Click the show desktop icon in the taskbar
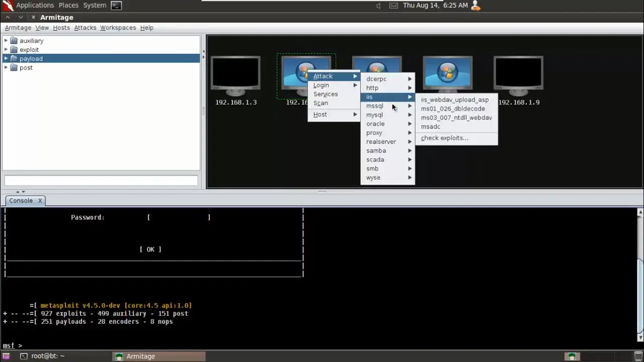 [6, 356]
